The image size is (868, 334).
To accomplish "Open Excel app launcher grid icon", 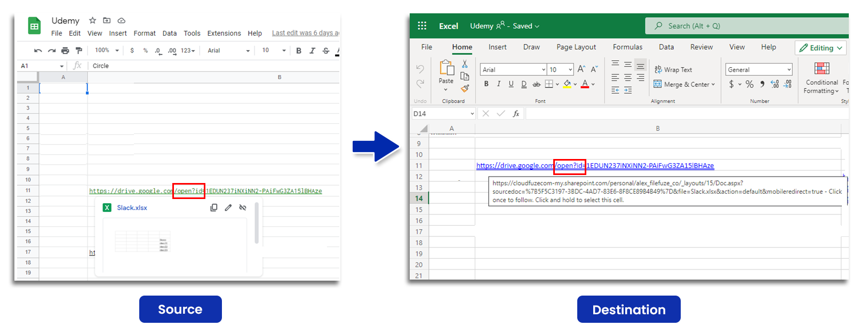I will tap(422, 26).
